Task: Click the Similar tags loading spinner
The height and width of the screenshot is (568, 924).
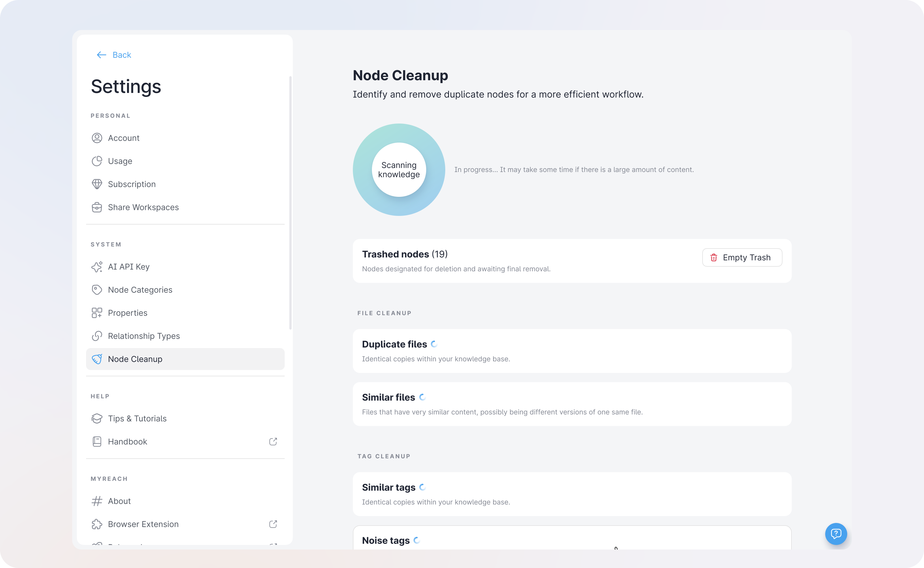Action: pos(423,487)
